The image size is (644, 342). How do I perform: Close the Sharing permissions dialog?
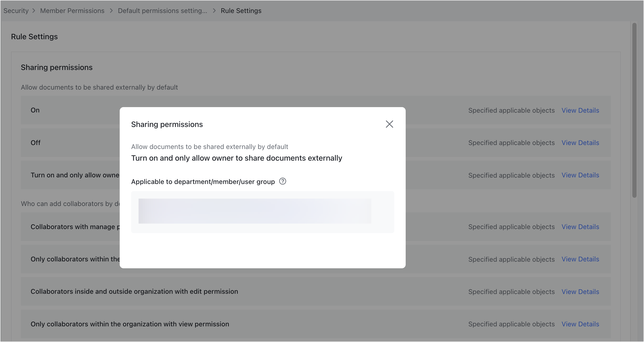pos(389,124)
